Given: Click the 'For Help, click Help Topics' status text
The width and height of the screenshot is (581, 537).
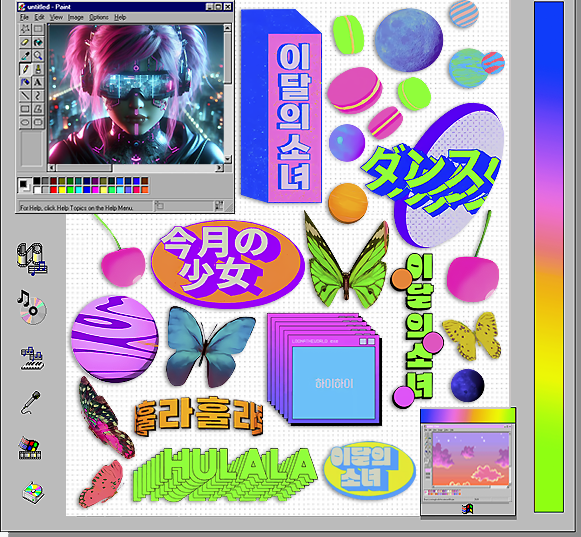Looking at the screenshot, I should [76, 208].
